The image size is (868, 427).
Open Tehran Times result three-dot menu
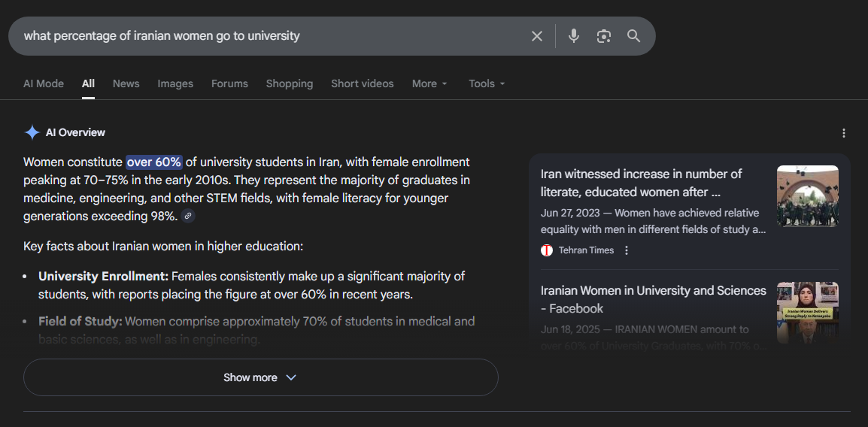627,250
